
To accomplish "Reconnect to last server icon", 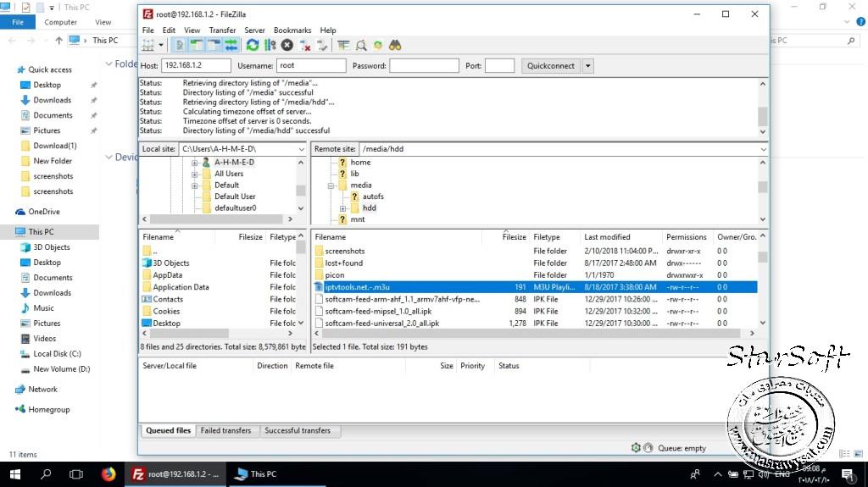I will pos(321,46).
